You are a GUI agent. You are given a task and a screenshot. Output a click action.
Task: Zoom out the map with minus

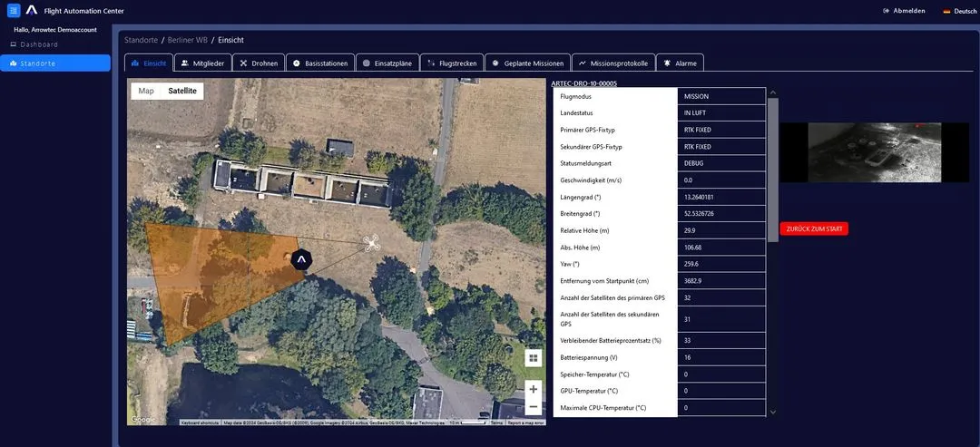click(534, 406)
